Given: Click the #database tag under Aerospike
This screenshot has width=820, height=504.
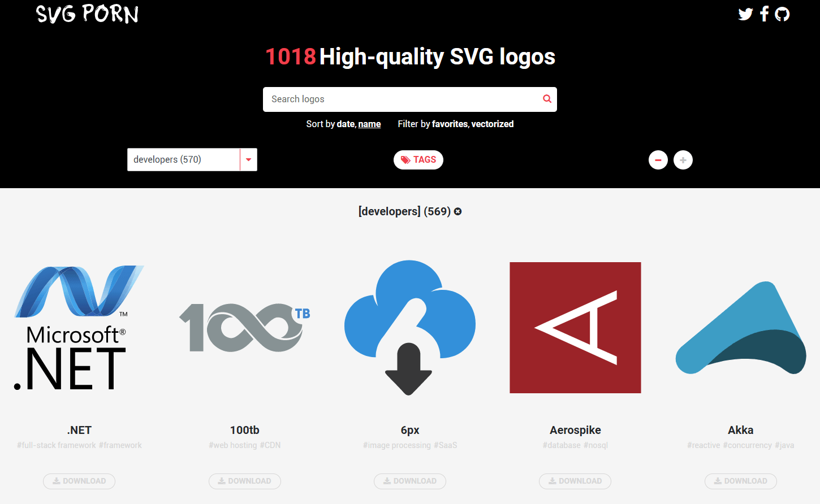Looking at the screenshot, I should tap(562, 445).
